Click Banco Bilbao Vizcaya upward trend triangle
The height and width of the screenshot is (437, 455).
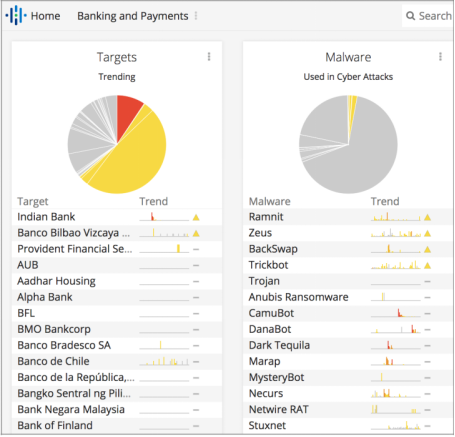coord(196,234)
